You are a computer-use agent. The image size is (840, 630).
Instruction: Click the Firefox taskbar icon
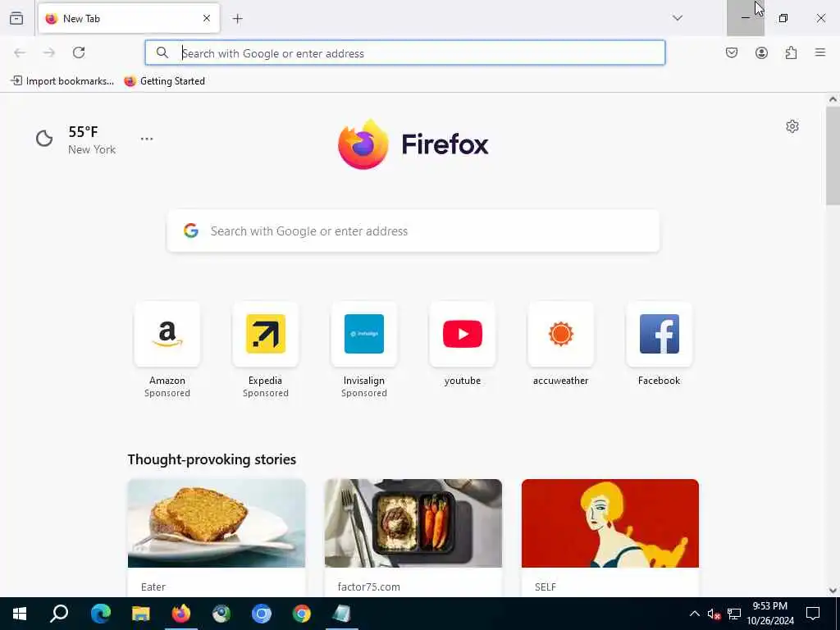pyautogui.click(x=181, y=614)
